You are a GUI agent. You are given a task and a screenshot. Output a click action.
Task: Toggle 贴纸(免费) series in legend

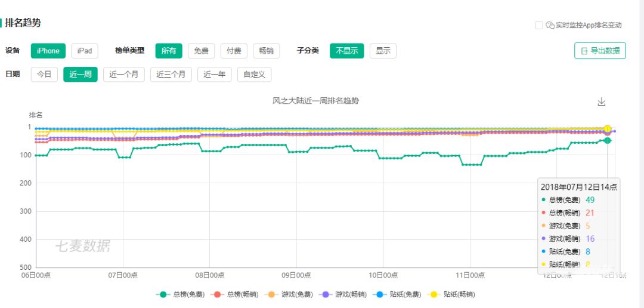(x=397, y=294)
